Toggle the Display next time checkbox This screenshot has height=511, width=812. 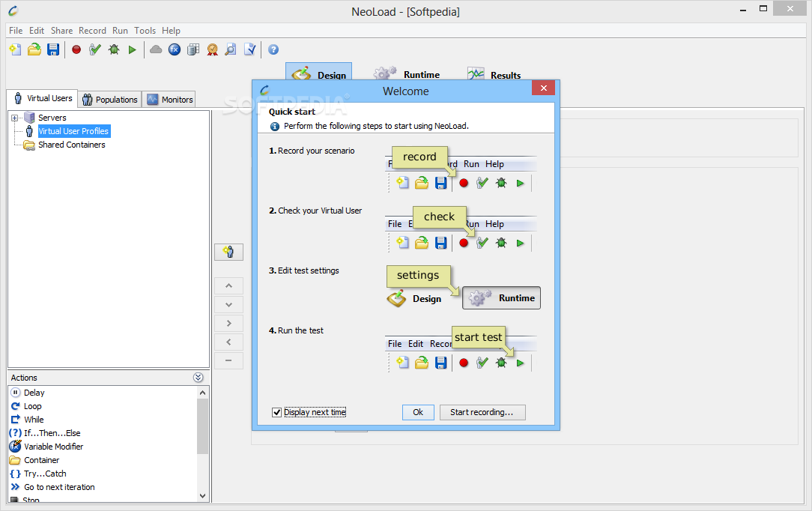276,412
